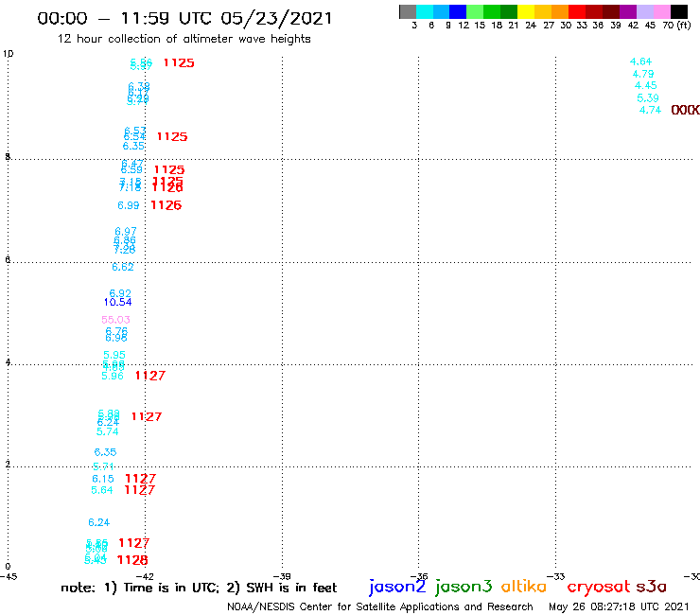Click the 6.15 wave height reading
This screenshot has width=700, height=615.
pyautogui.click(x=103, y=479)
